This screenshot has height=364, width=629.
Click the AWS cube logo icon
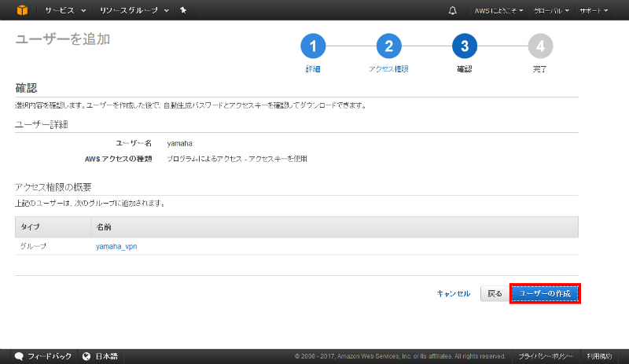point(23,10)
